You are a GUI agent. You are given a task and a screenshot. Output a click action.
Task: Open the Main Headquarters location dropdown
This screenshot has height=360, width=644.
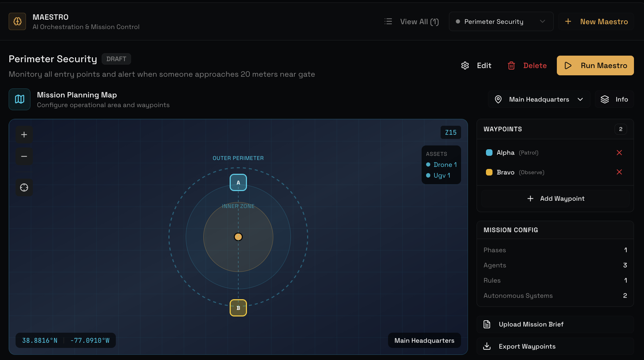click(539, 100)
